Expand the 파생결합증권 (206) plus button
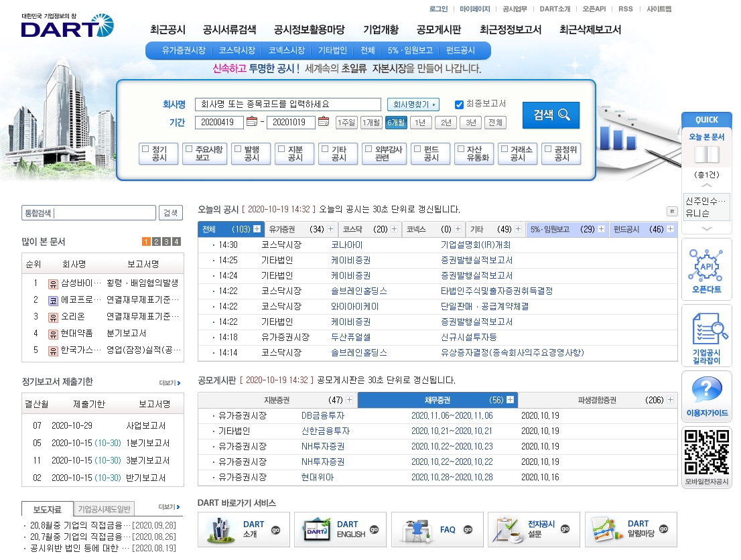 [x=670, y=400]
